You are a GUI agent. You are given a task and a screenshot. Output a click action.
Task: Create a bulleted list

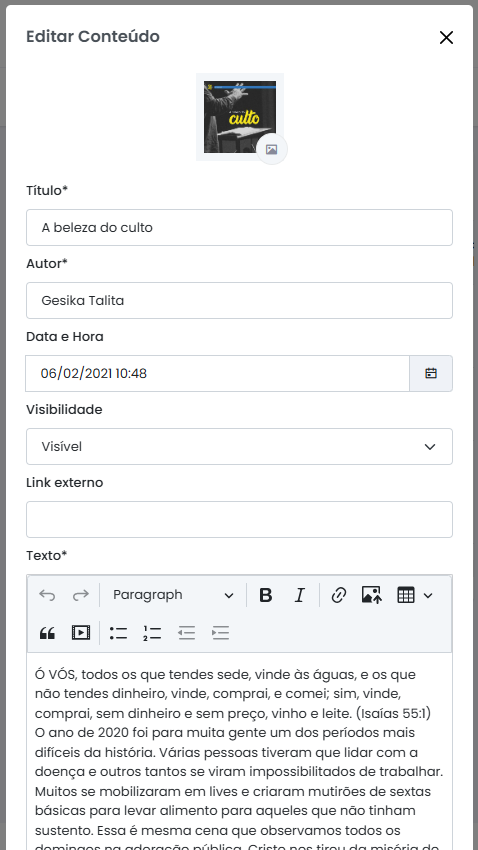click(x=118, y=633)
